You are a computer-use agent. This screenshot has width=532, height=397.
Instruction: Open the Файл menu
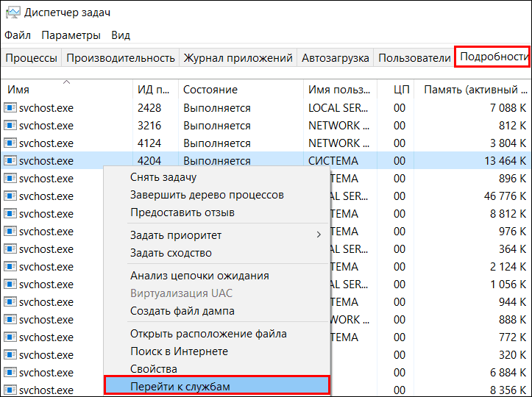(17, 35)
